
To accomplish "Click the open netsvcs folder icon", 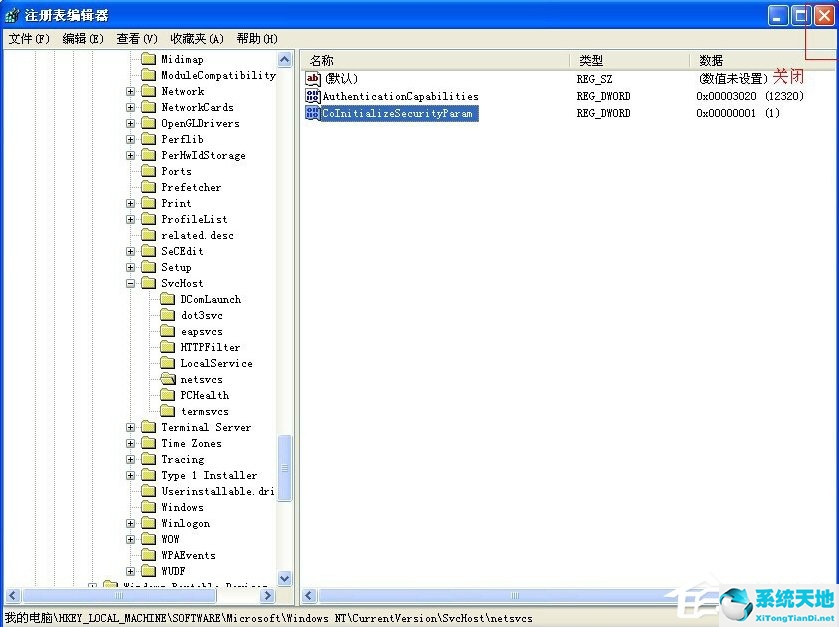I will click(x=167, y=379).
